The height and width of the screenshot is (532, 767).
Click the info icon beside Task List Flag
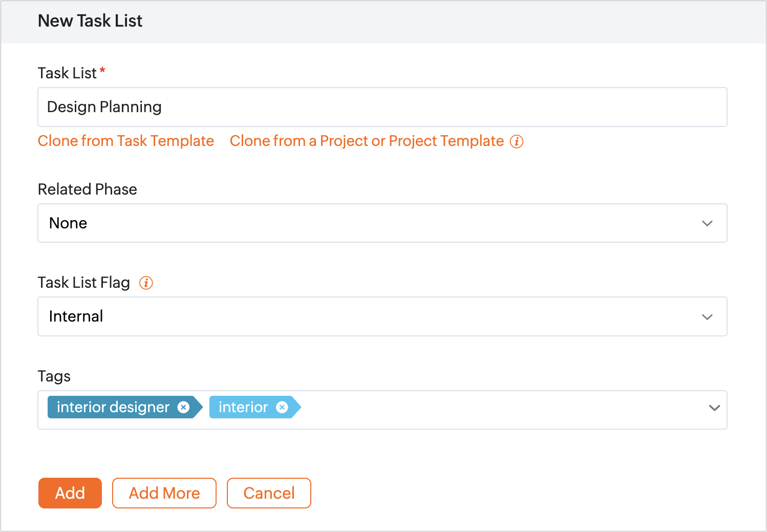(146, 283)
